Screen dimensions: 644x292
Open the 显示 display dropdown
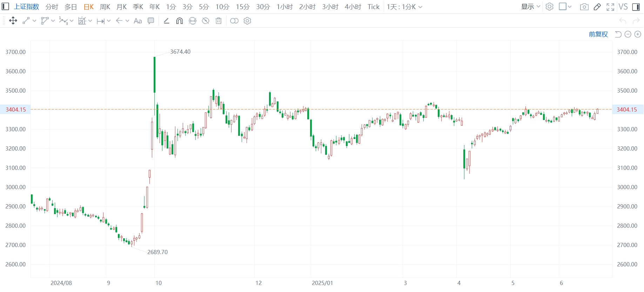(x=530, y=7)
